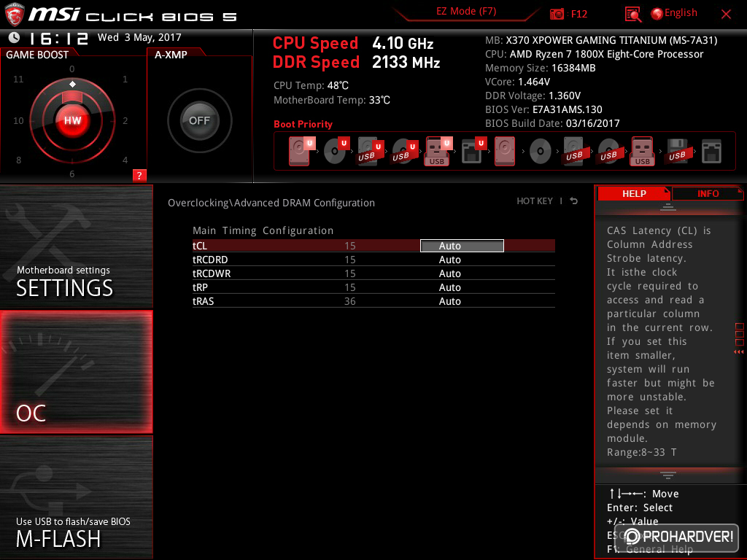Viewport: 747px width, 560px height.
Task: Switch to EZ Mode (F7)
Action: pos(466,12)
